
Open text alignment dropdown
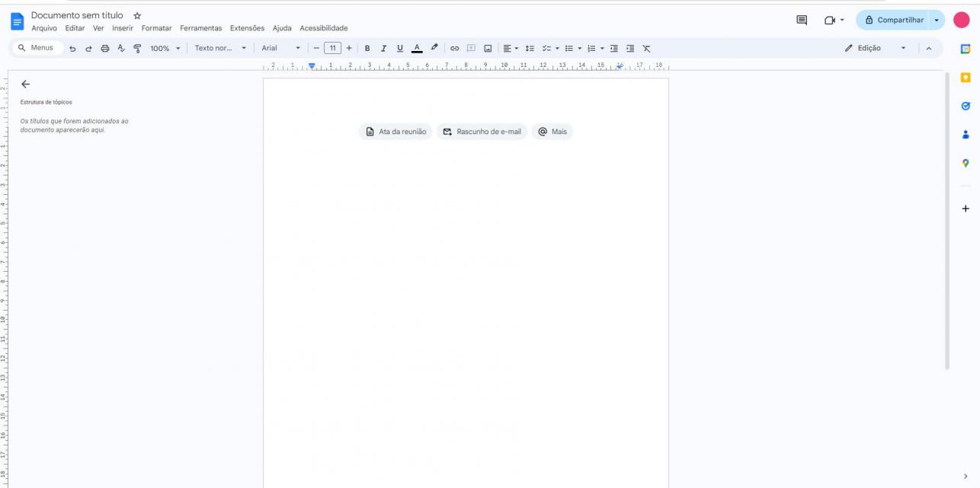(x=511, y=48)
